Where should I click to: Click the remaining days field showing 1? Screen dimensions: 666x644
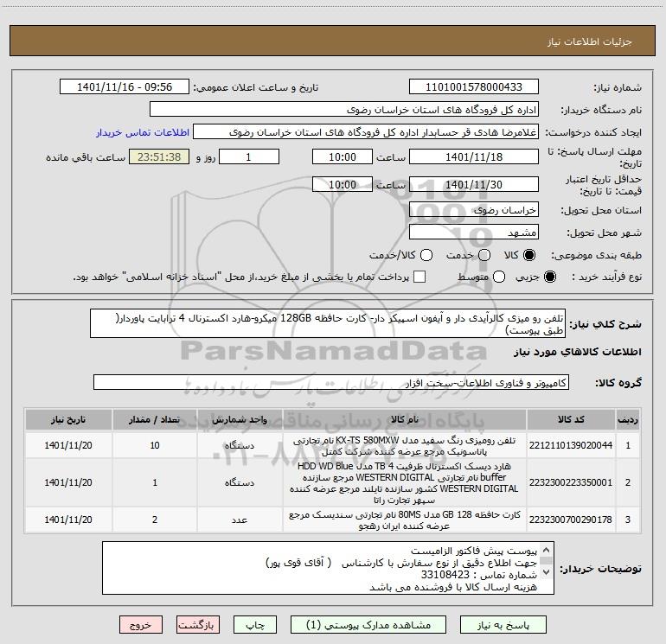point(249,156)
